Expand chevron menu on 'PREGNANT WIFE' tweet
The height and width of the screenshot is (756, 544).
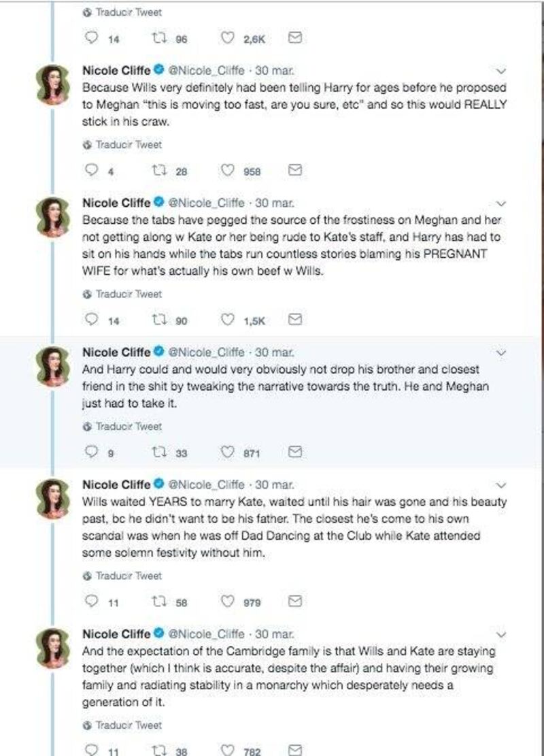501,204
